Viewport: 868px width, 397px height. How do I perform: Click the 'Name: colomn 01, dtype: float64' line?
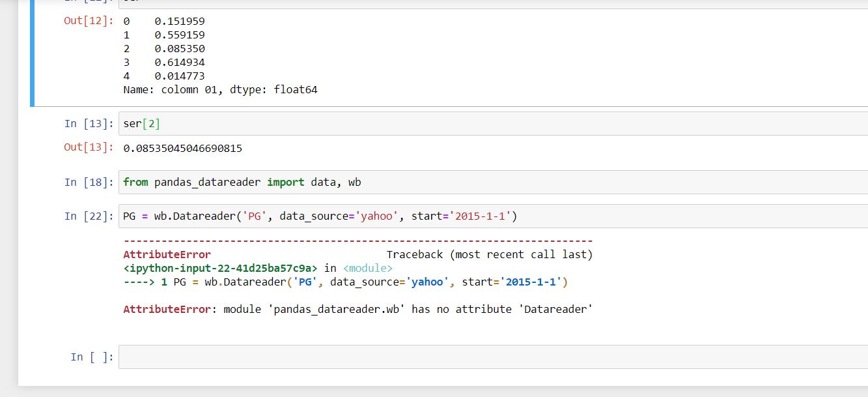[x=220, y=89]
